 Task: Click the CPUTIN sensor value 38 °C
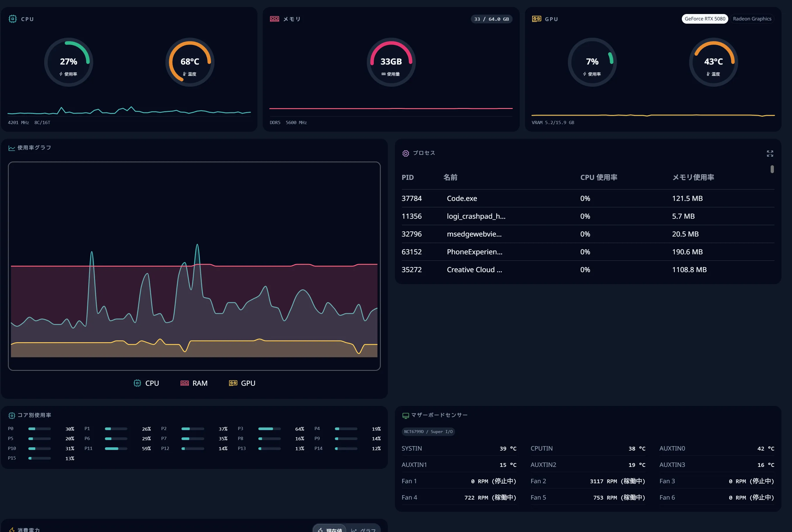[637, 448]
